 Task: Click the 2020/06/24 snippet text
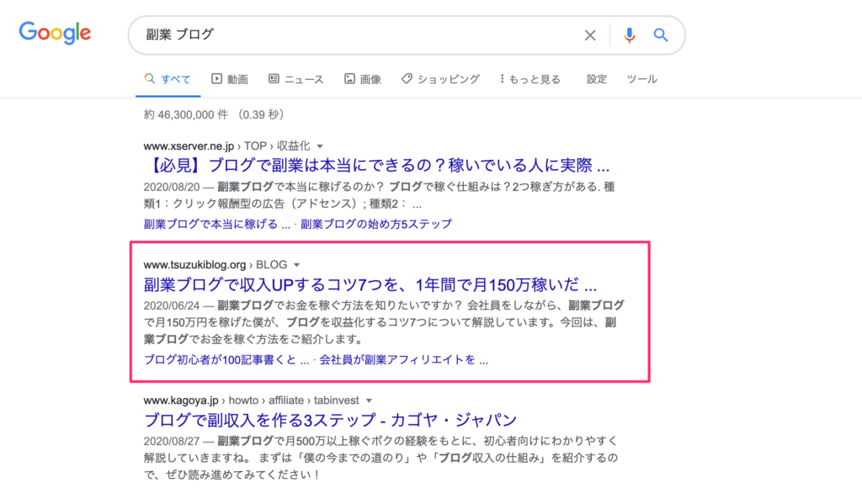tap(172, 305)
